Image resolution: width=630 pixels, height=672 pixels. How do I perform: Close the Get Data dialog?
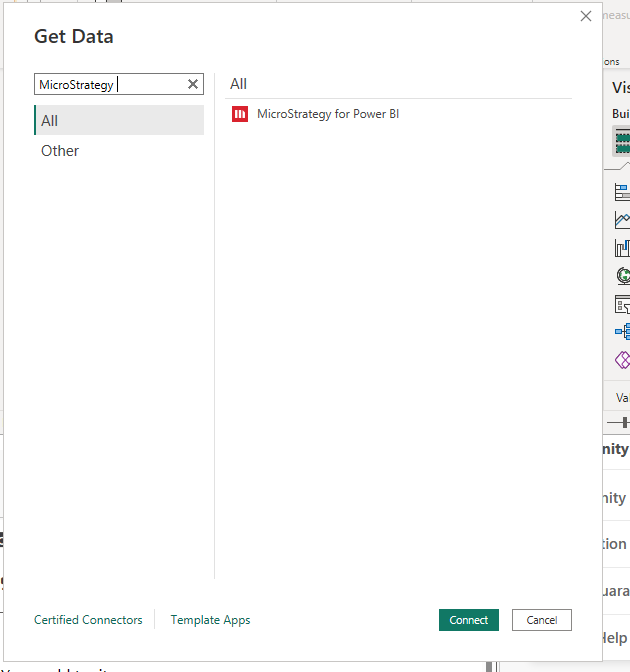(x=585, y=16)
